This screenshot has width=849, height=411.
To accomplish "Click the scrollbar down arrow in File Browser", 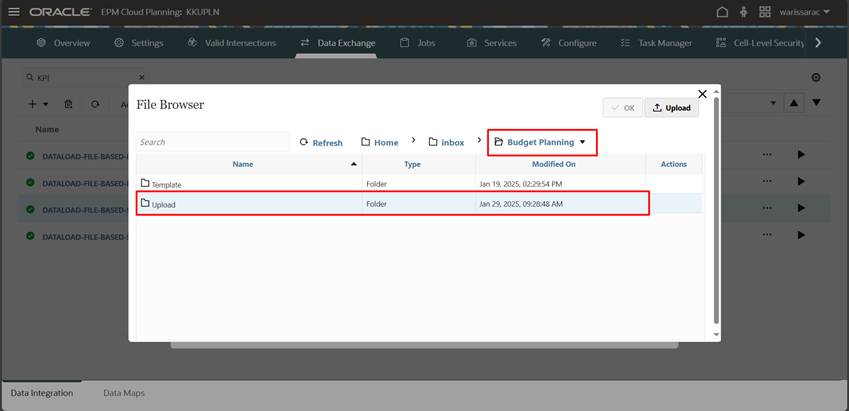I will click(716, 334).
